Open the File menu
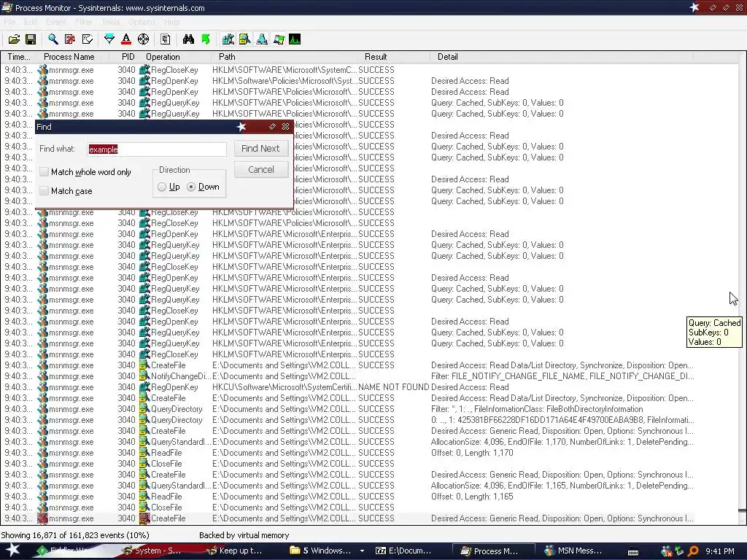Viewport: 747px width, 560px height. tap(10, 22)
